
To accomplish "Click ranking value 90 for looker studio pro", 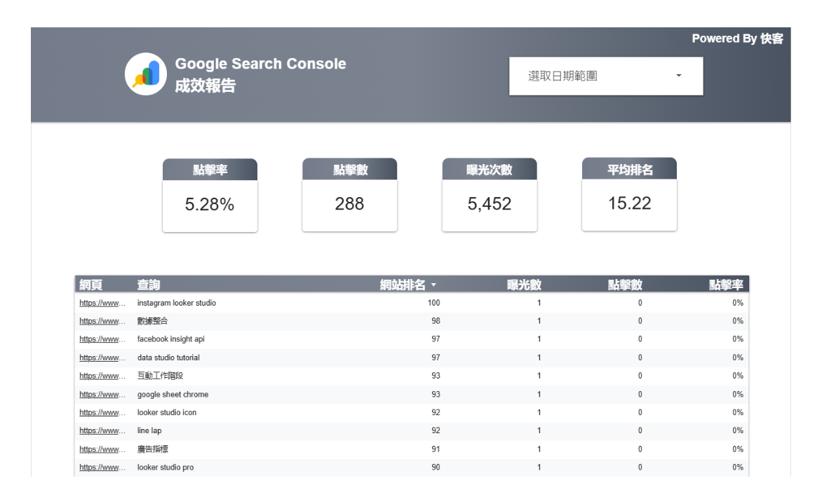I will [x=436, y=468].
